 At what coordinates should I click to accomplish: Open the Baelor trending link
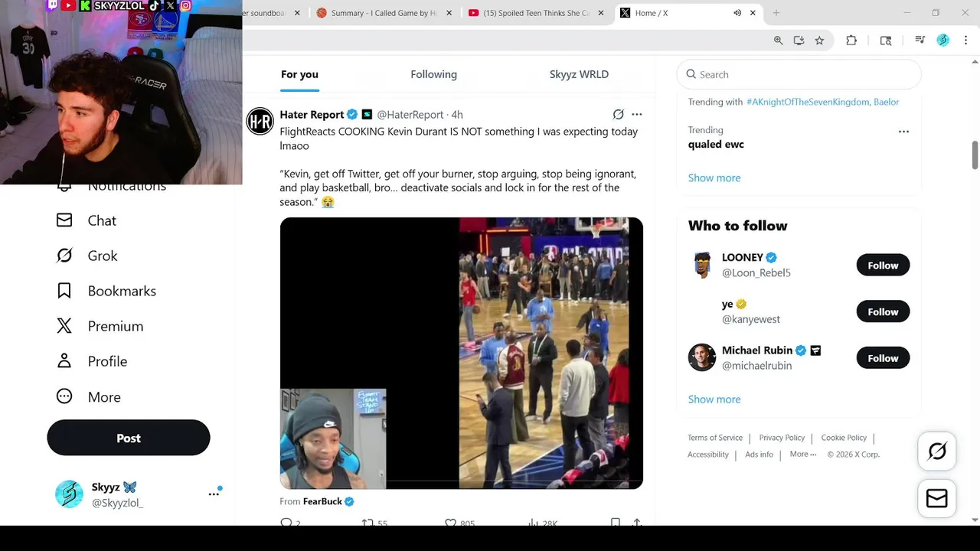[x=887, y=102]
